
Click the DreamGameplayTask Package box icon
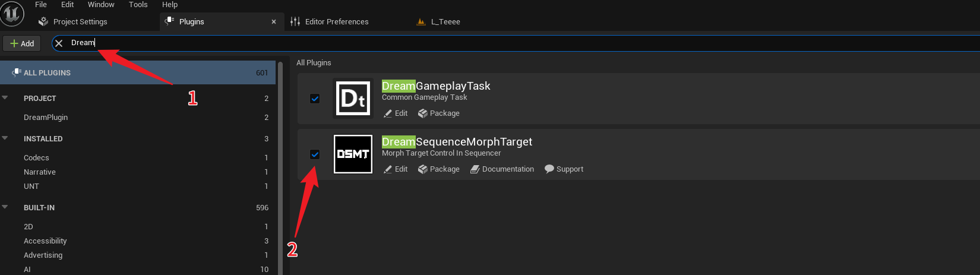(423, 113)
